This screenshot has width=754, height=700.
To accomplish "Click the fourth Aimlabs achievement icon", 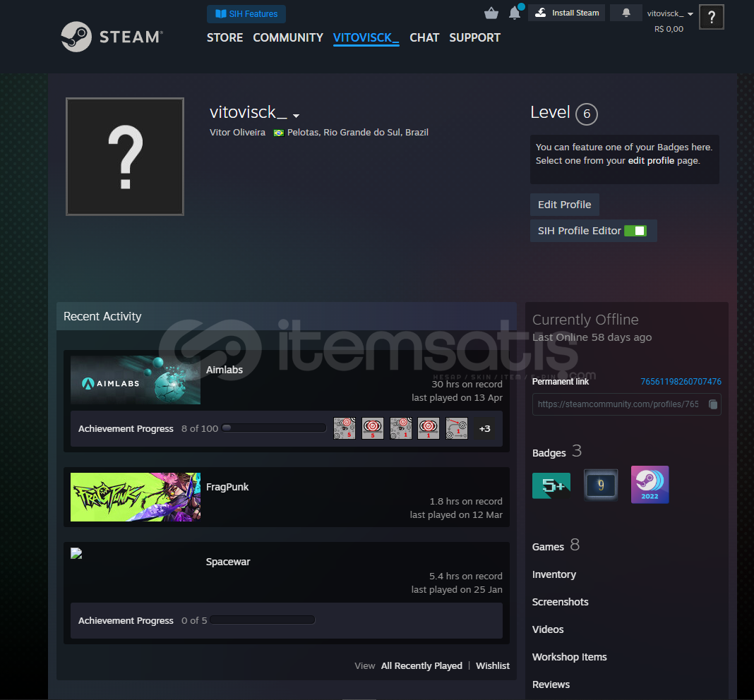I will tap(429, 428).
